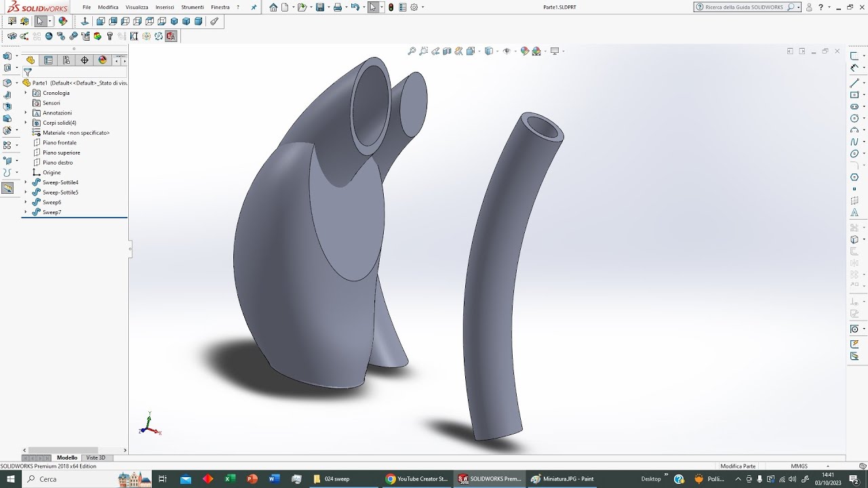Open the DisplayManager color wheel tab
Screen dimensions: 868x488
point(102,60)
